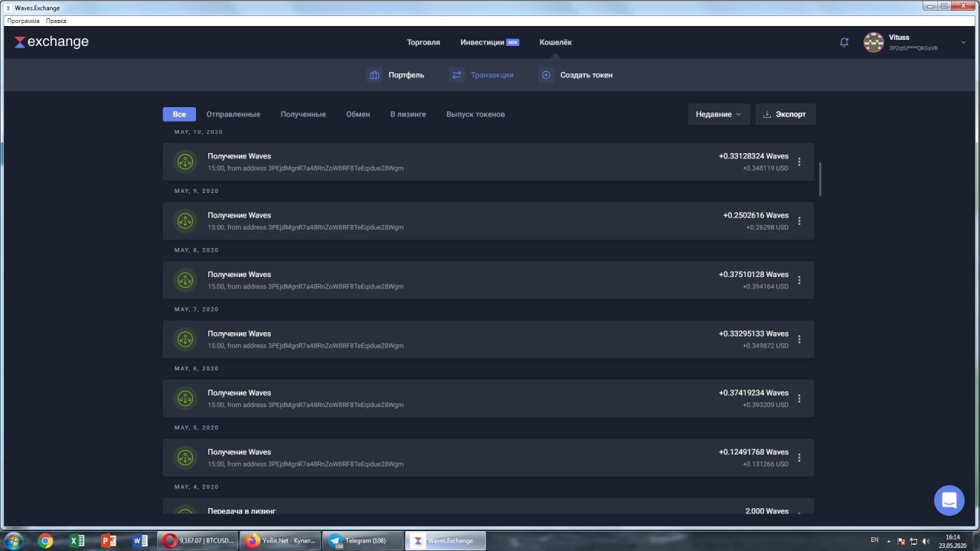Screen dimensions: 980x551
Task: Click the +0.348119 USD amount
Action: 766,168
